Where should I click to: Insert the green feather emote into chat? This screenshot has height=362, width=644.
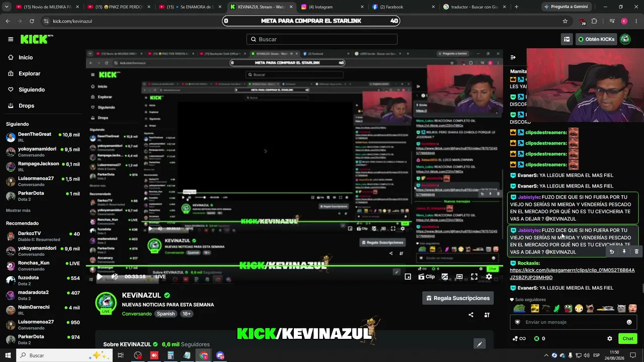click(x=557, y=308)
